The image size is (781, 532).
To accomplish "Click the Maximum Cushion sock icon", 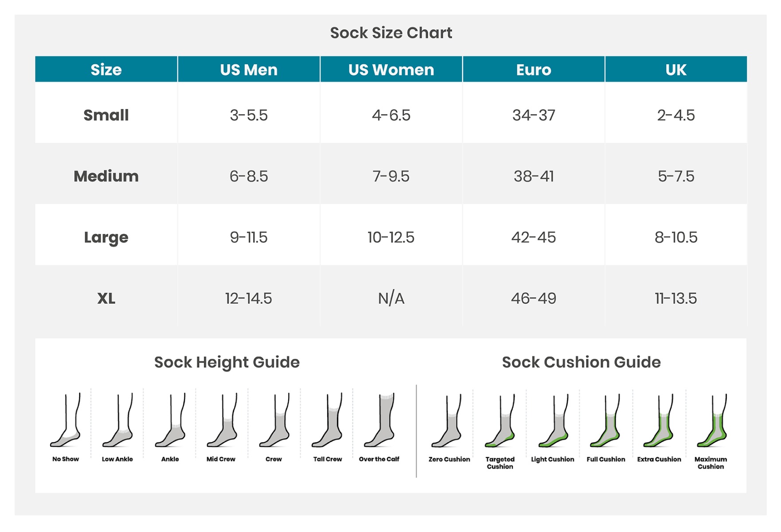I will pos(712,421).
